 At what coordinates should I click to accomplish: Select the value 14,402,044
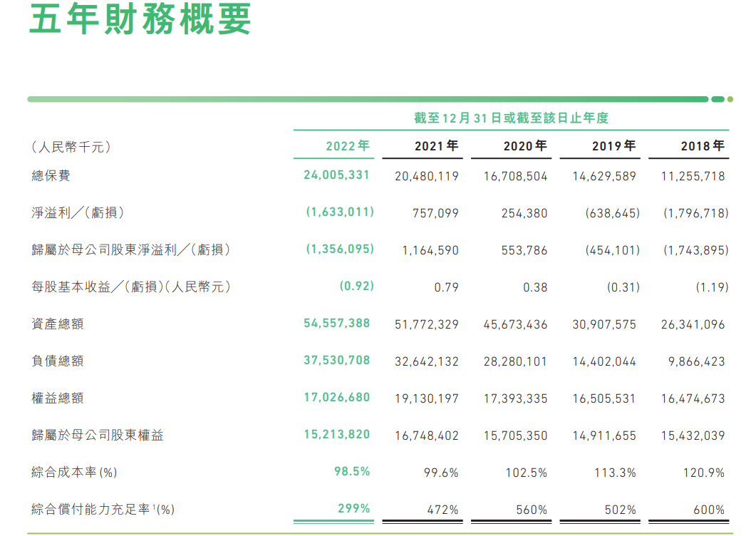604,362
